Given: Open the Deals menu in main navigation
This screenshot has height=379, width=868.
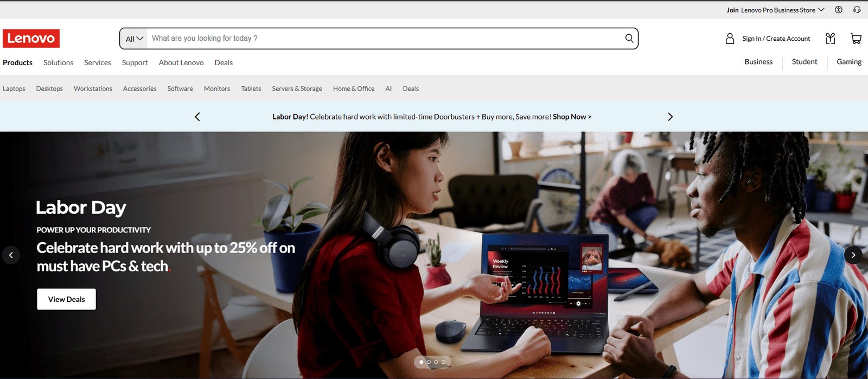Looking at the screenshot, I should tap(224, 62).
